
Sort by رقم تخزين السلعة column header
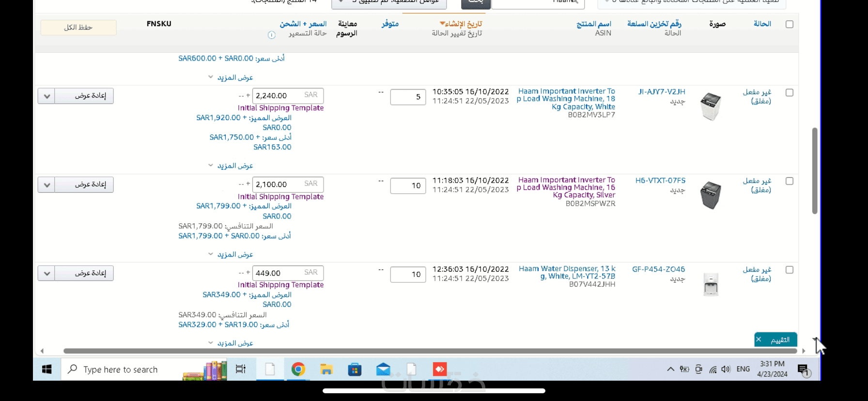[x=654, y=24]
